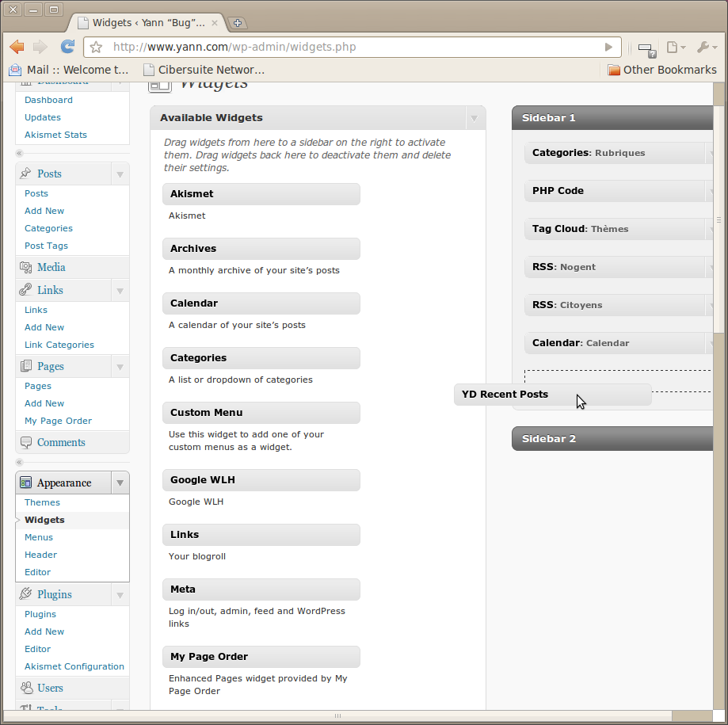Viewport: 728px width, 725px height.
Task: Reload the page with the refresh icon
Action: coord(68,47)
